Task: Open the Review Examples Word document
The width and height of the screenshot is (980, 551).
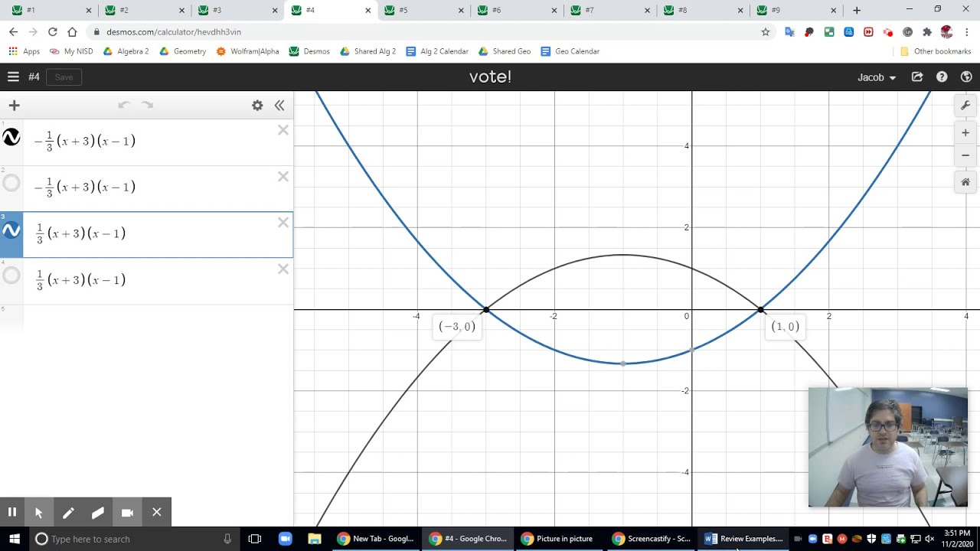Action: (x=743, y=539)
